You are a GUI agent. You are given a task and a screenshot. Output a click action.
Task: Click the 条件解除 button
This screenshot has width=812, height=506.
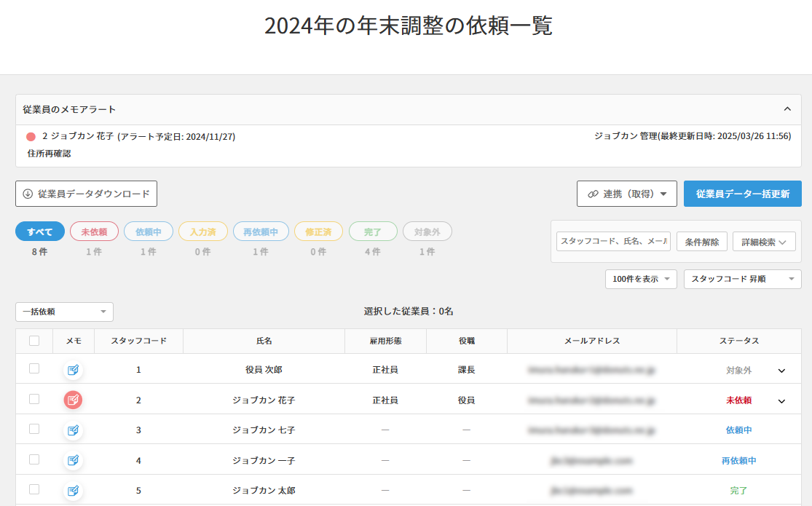[702, 242]
